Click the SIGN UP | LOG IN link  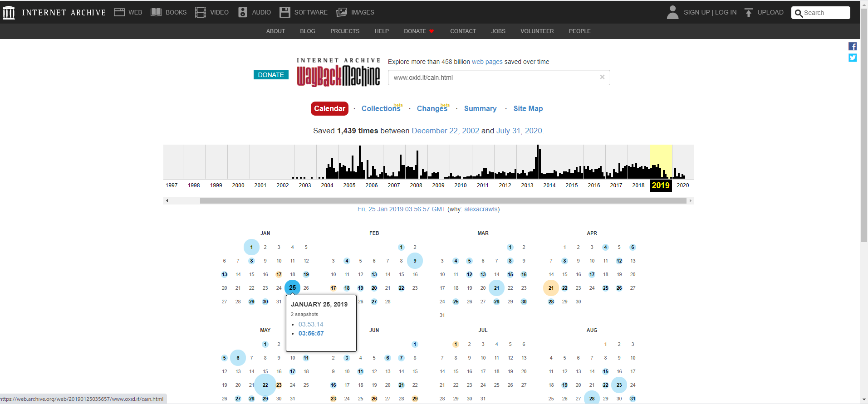point(710,12)
